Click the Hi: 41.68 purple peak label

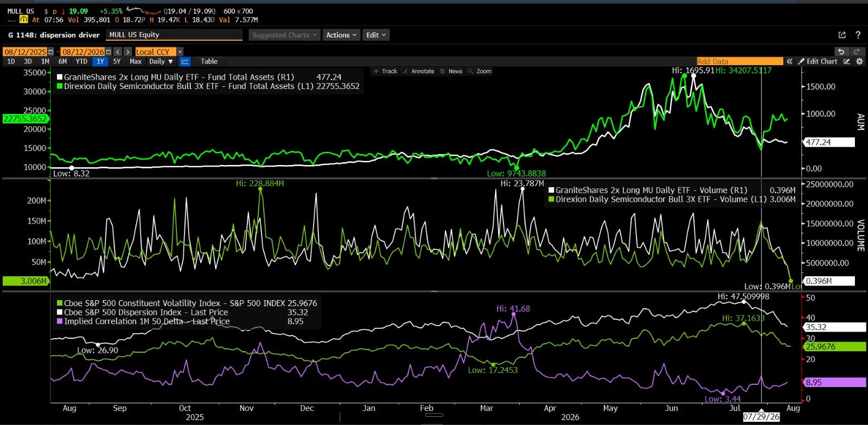[x=513, y=308]
